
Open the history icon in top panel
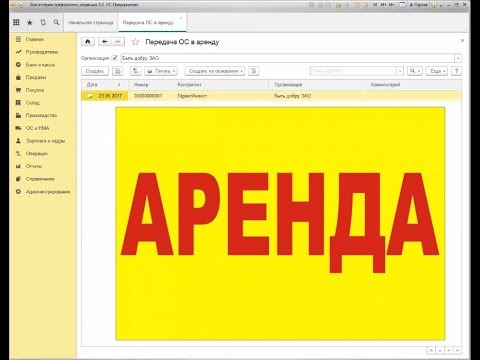[43, 22]
